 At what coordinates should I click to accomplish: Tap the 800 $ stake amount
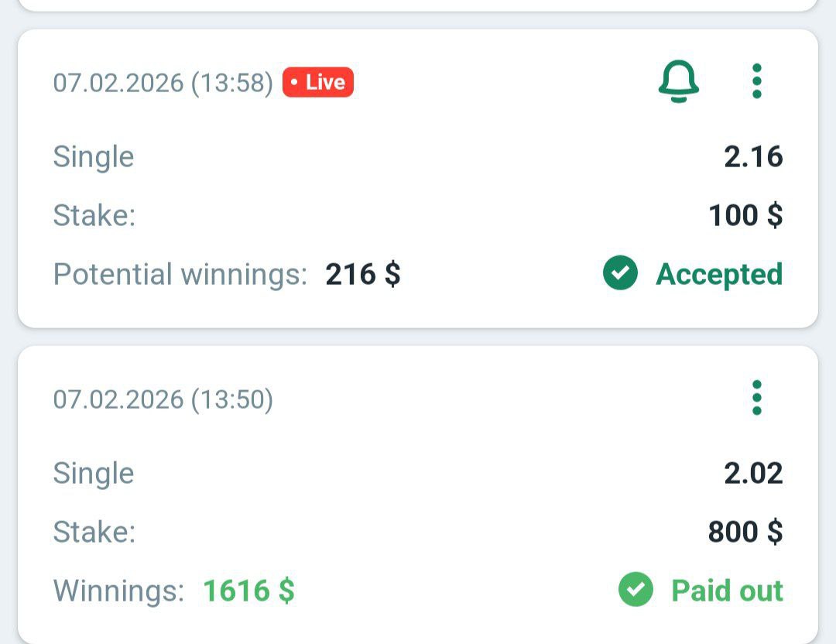(745, 532)
